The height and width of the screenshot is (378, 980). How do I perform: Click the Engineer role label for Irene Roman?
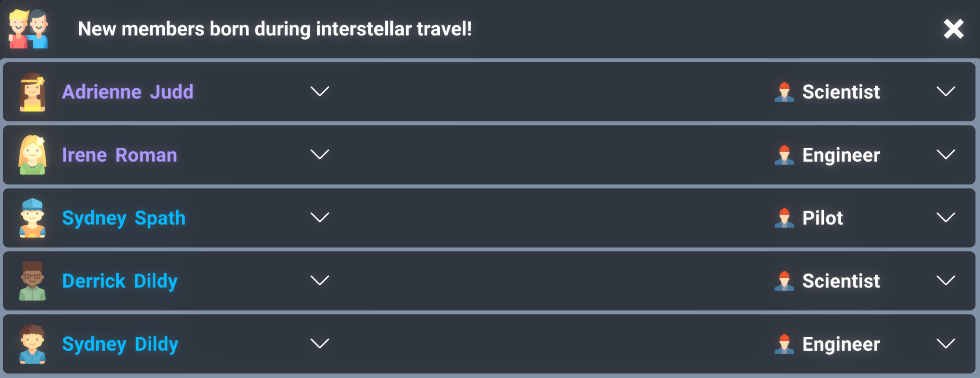tap(841, 155)
